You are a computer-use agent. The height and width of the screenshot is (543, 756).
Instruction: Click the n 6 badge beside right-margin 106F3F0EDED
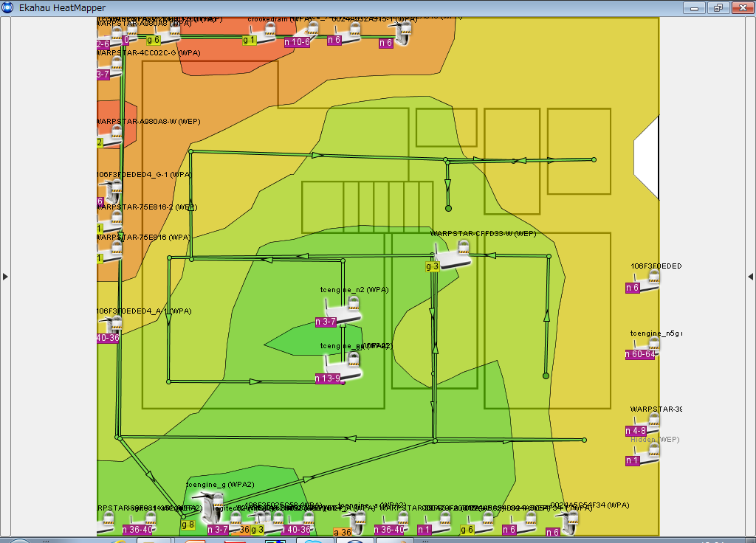click(x=632, y=288)
